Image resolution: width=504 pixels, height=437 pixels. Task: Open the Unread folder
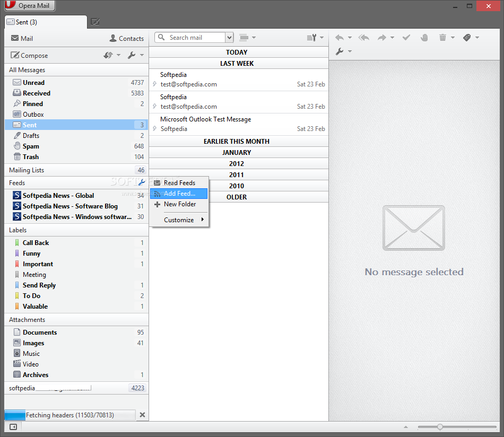tap(76, 83)
